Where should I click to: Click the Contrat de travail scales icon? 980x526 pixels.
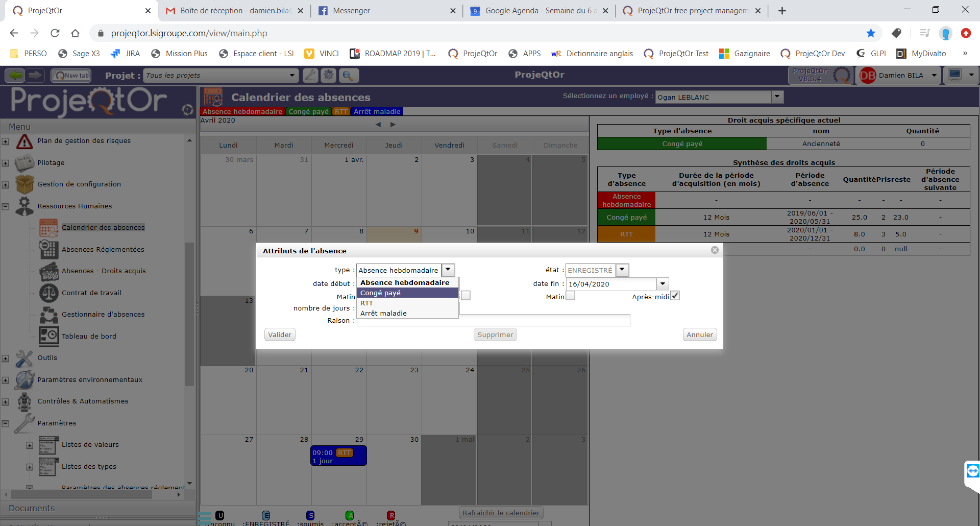pyautogui.click(x=48, y=293)
